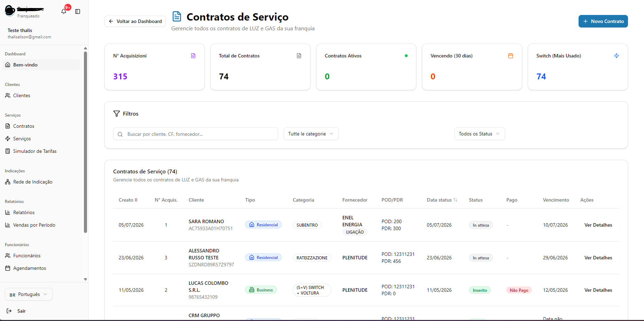
Task: Click the Business badge for LUCAS COLOMBO
Action: [x=261, y=290]
